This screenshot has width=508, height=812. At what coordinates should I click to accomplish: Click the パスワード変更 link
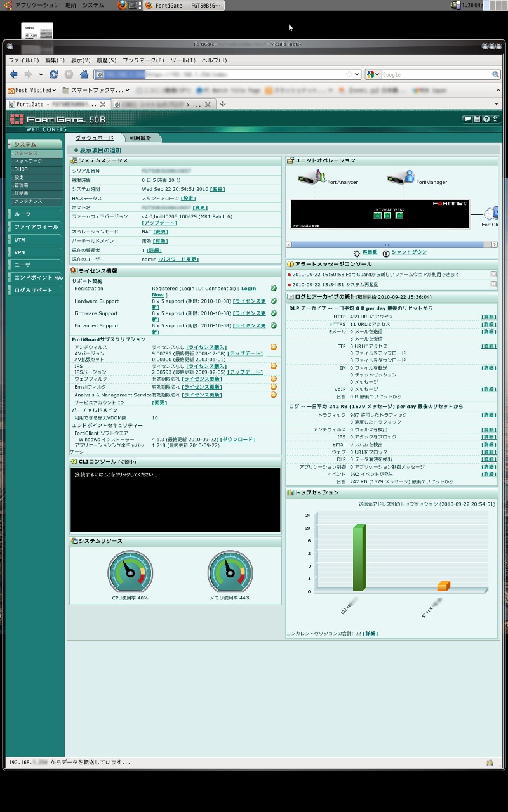pyautogui.click(x=178, y=259)
